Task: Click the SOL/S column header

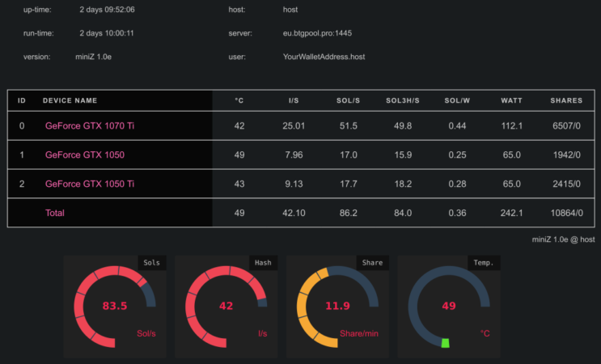Action: [348, 100]
